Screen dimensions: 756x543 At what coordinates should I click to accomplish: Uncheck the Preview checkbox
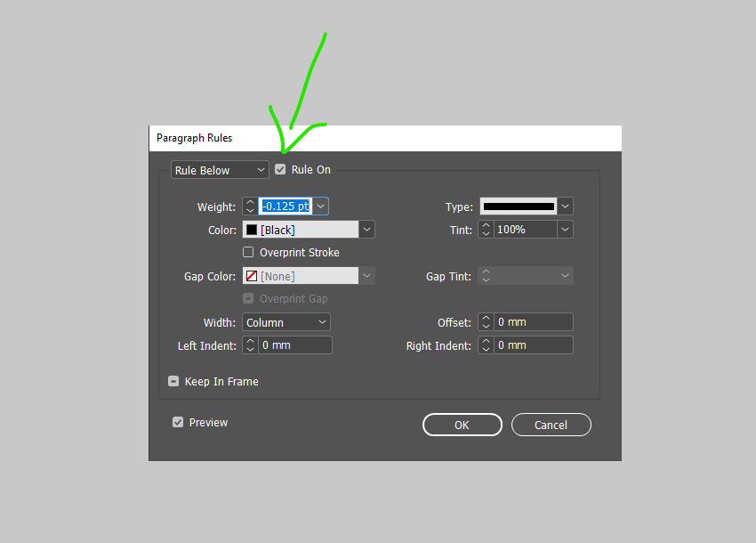tap(178, 422)
